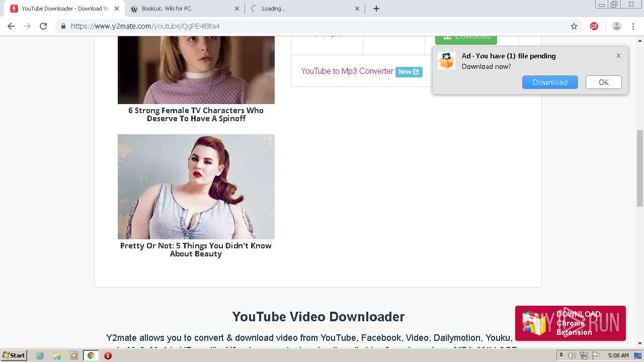Open the network tray icon

pyautogui.click(x=584, y=355)
